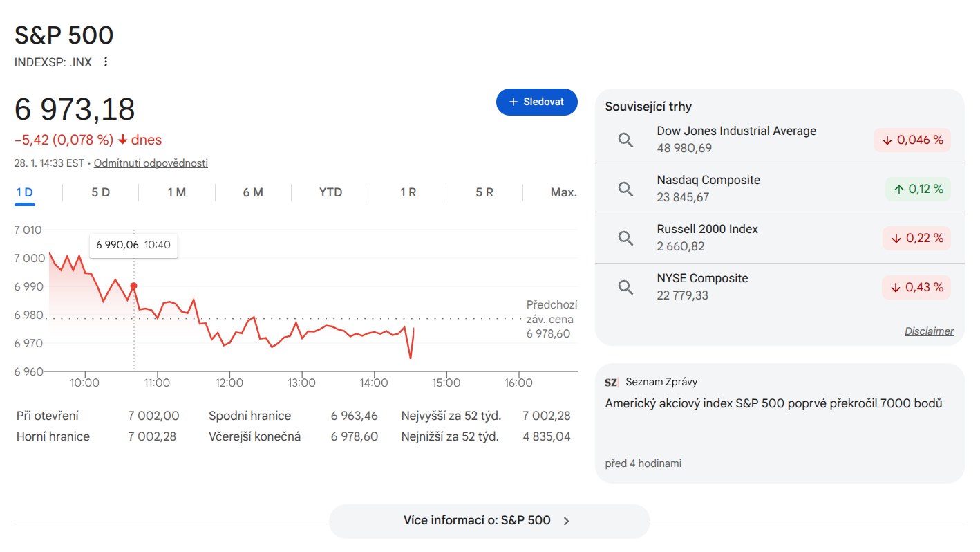Click the Russell 2000 value 2 660,82

[x=681, y=246]
